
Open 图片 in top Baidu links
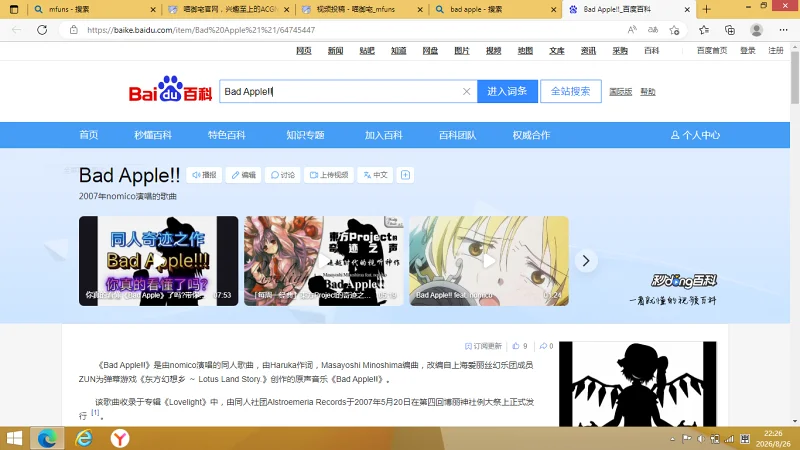[x=462, y=51]
